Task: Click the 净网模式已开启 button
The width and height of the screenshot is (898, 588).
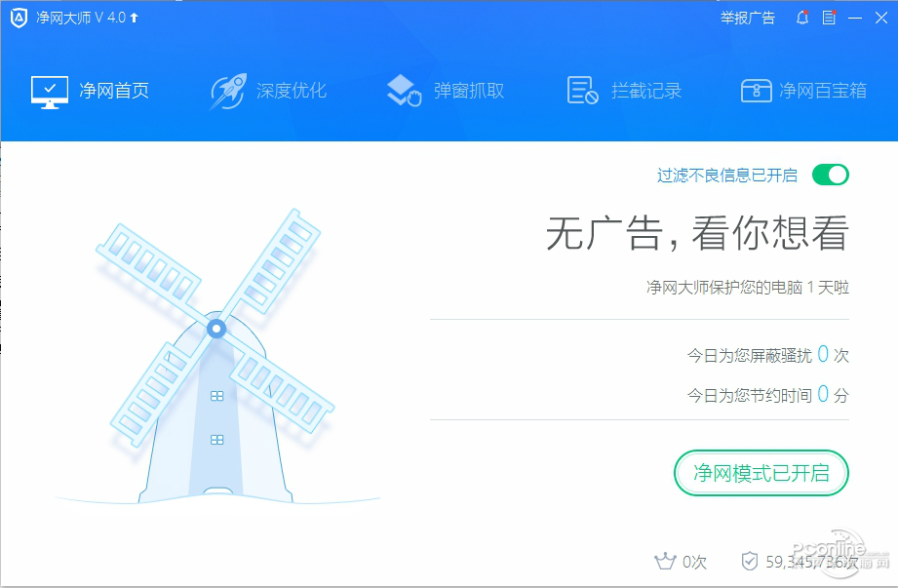Action: coord(761,473)
